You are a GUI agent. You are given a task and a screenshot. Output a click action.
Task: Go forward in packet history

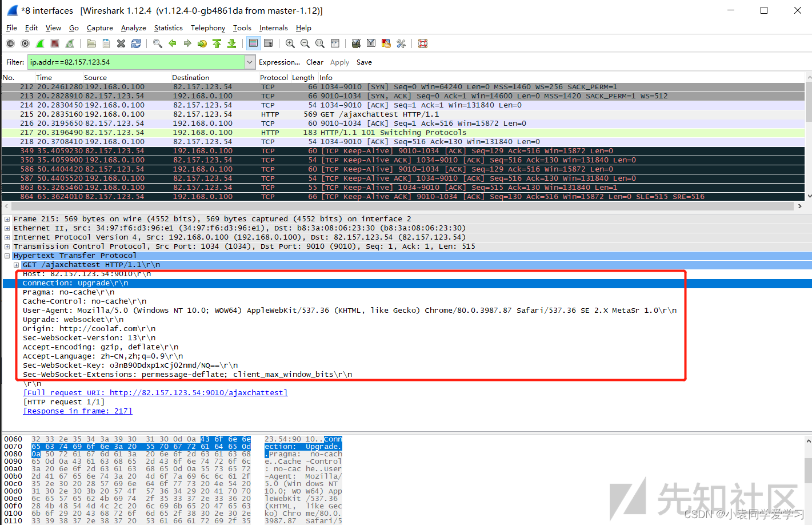click(x=187, y=43)
